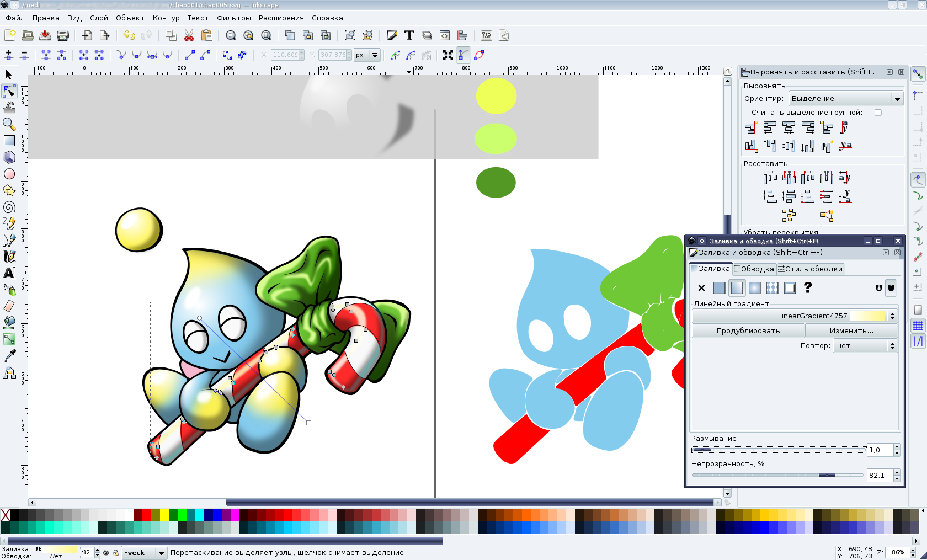
Task: Pick the Zoom magnifier tool
Action: pos(9,124)
